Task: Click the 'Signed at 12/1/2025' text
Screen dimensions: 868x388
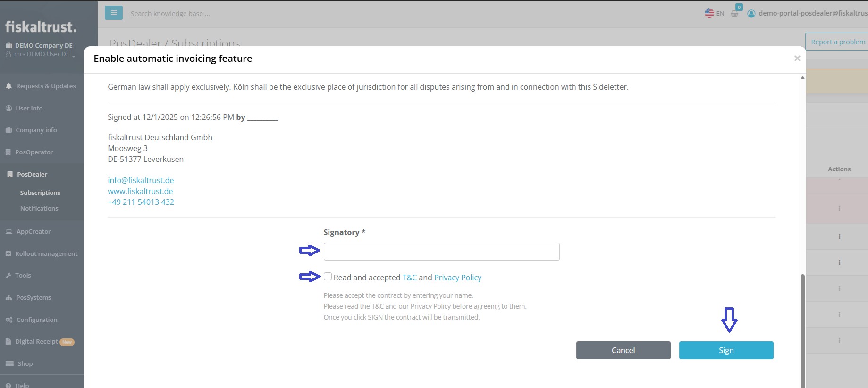Action: click(143, 117)
